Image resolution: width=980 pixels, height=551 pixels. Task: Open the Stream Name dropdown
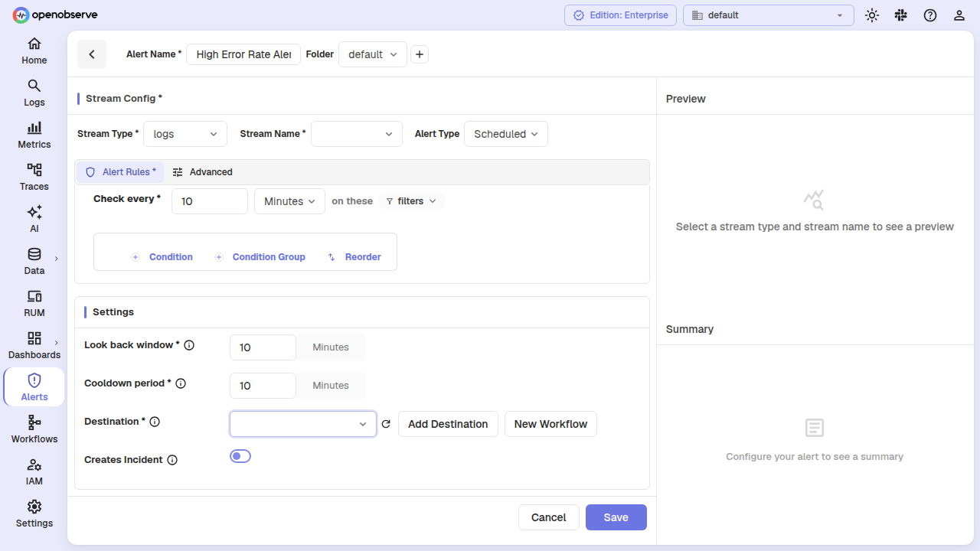[x=357, y=134]
